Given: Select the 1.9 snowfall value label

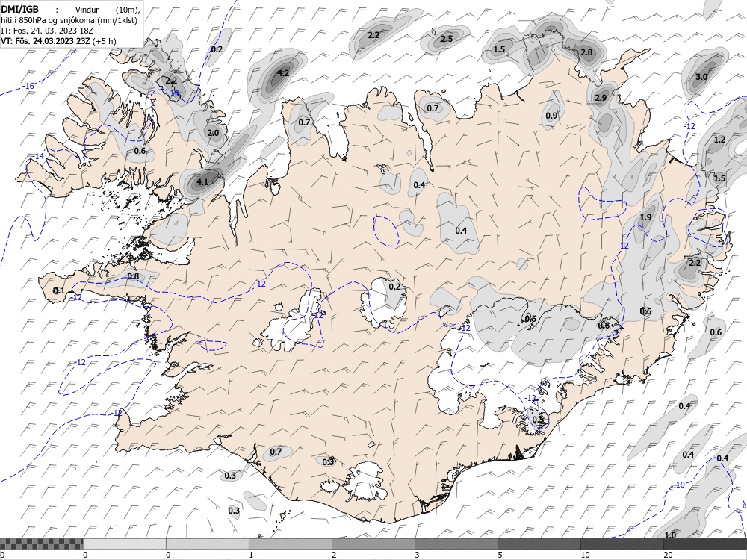Looking at the screenshot, I should point(645,217).
